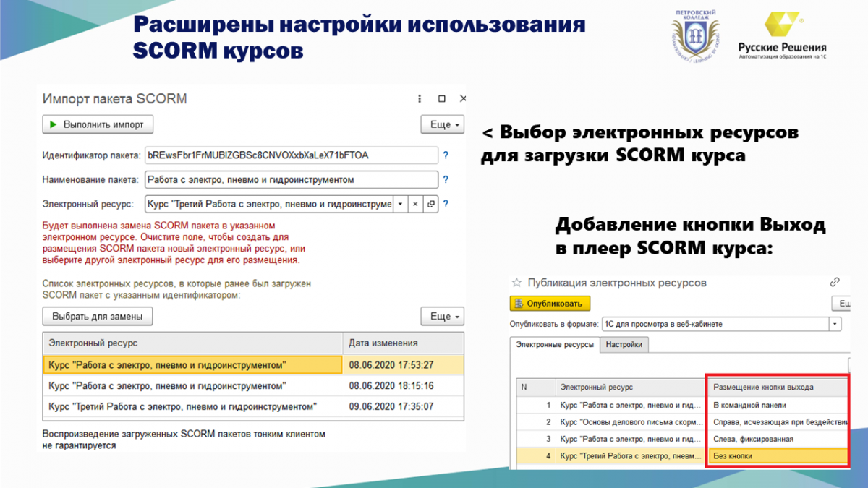Open the kebab menu in Импорт пакета SCORM

(420, 99)
